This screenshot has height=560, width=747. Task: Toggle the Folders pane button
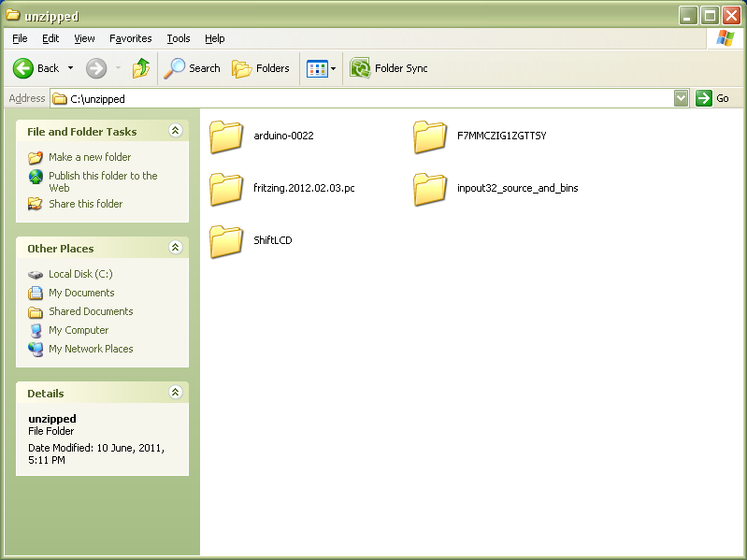point(261,68)
